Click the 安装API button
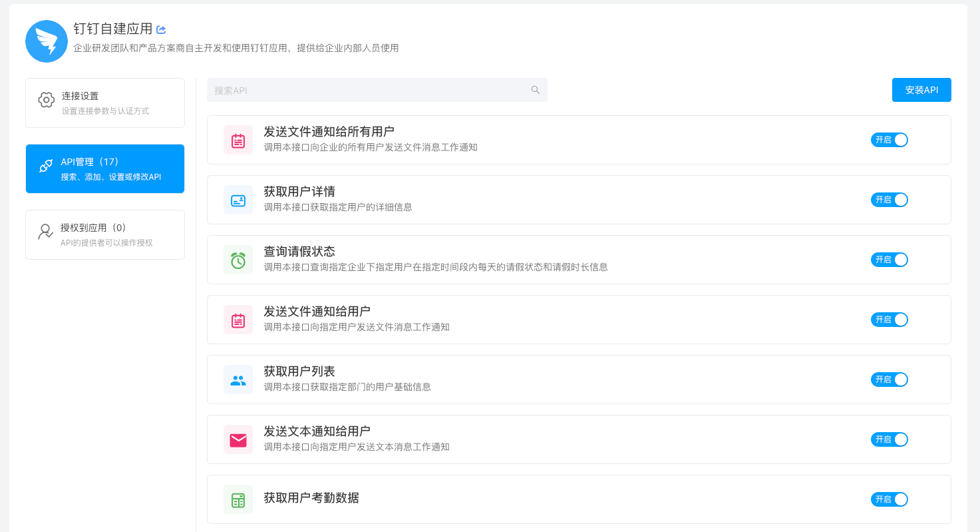The image size is (980, 532). tap(921, 89)
